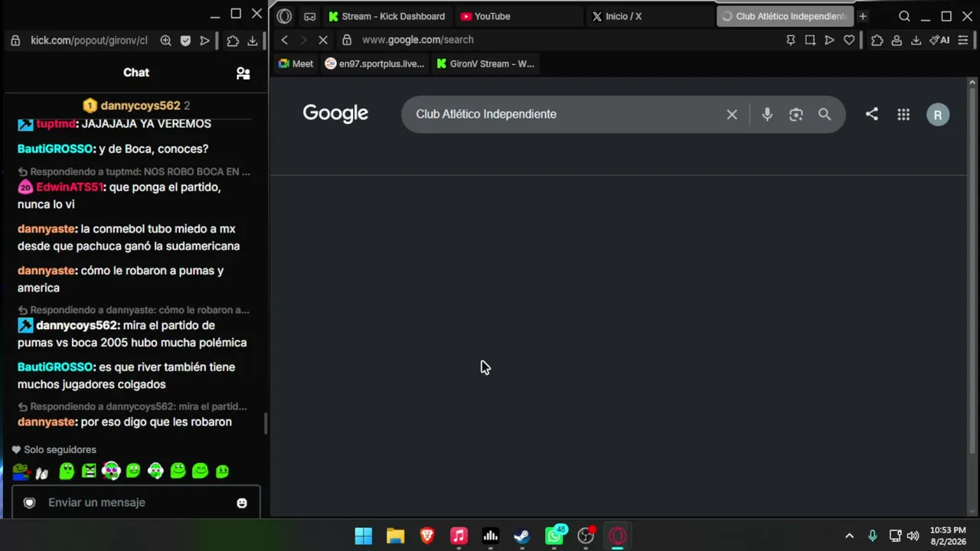Click the Google logo
The image size is (980, 551).
click(x=335, y=113)
